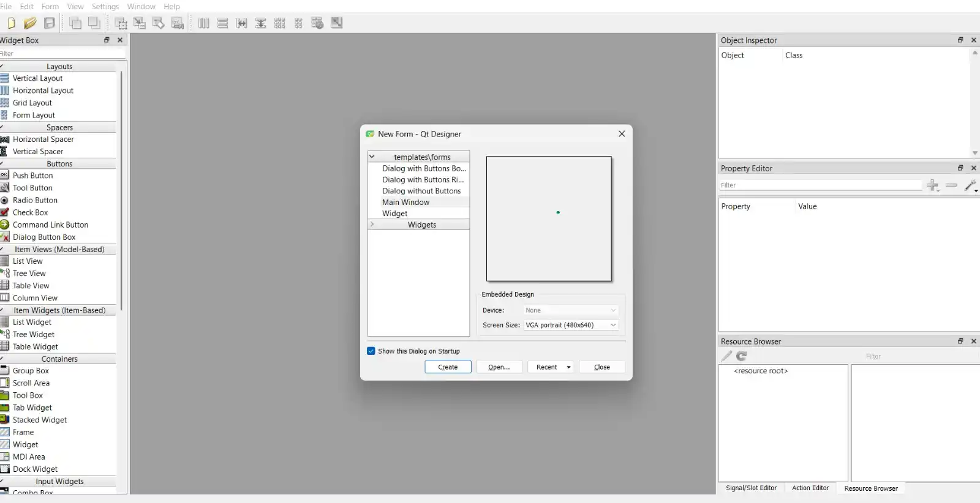The height and width of the screenshot is (503, 980).
Task: Click the Reload resources icon
Action: [x=742, y=356]
